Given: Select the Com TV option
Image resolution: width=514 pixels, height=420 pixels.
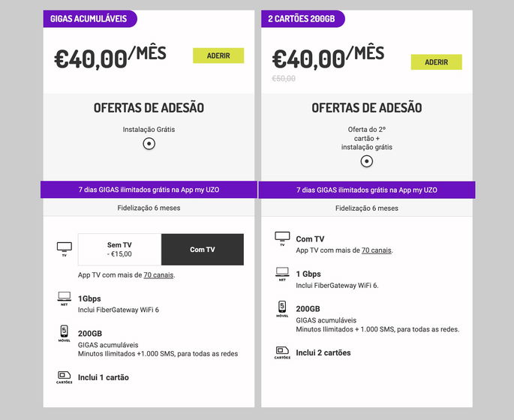Looking at the screenshot, I should [203, 249].
